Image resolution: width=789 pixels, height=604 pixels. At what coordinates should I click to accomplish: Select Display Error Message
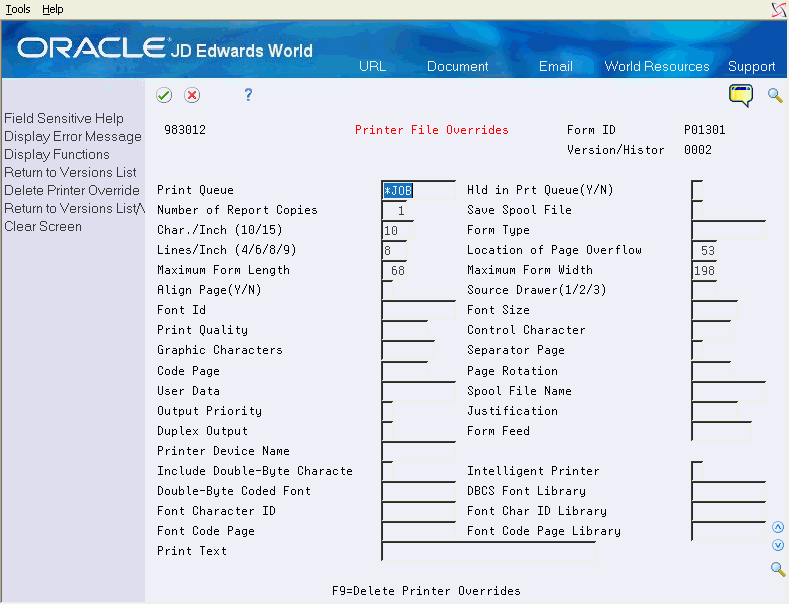(x=73, y=136)
